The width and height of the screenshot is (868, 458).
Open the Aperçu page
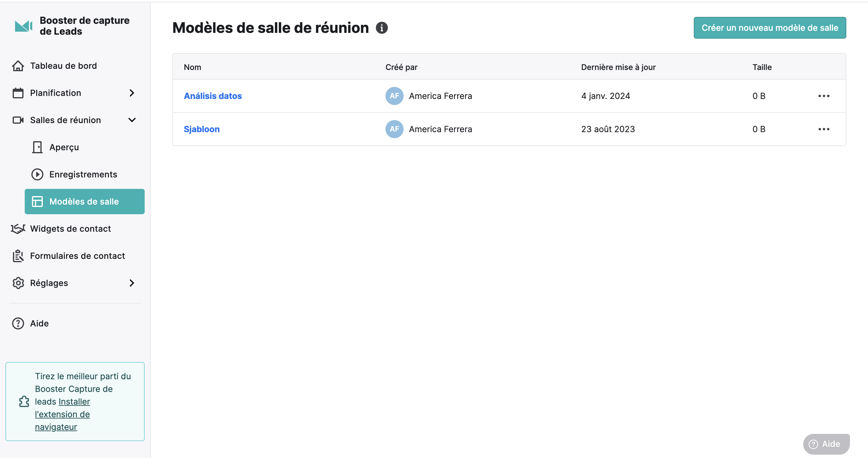coord(64,147)
